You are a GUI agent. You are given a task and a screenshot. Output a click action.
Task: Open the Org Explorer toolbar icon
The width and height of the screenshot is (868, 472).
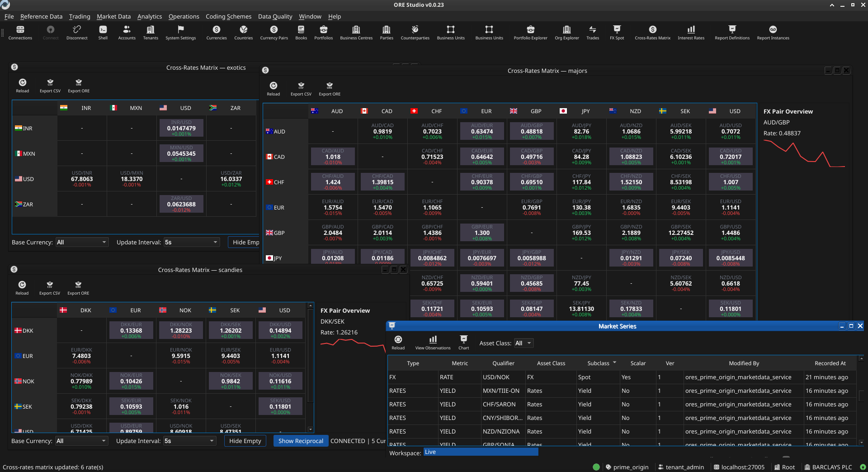click(x=567, y=33)
